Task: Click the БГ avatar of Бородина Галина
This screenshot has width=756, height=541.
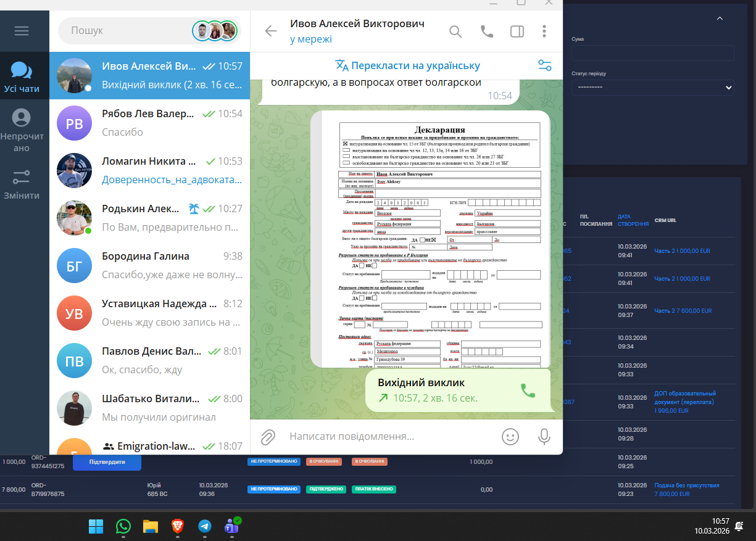Action: [x=74, y=266]
